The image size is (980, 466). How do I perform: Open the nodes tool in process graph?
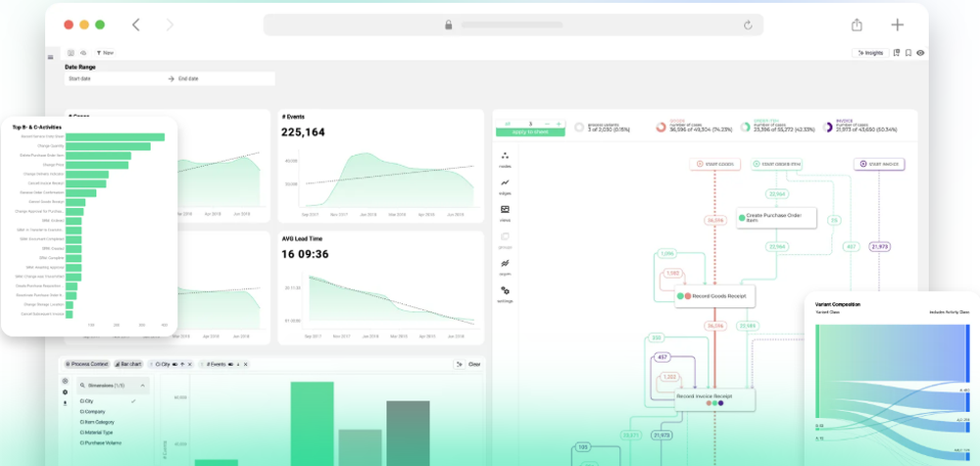505,160
